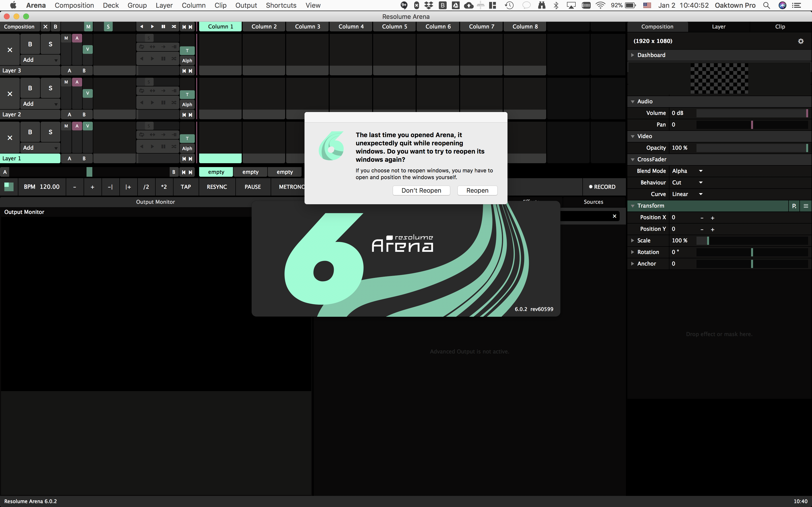Click the Transform preset P icon
The width and height of the screenshot is (812, 507).
pos(794,206)
